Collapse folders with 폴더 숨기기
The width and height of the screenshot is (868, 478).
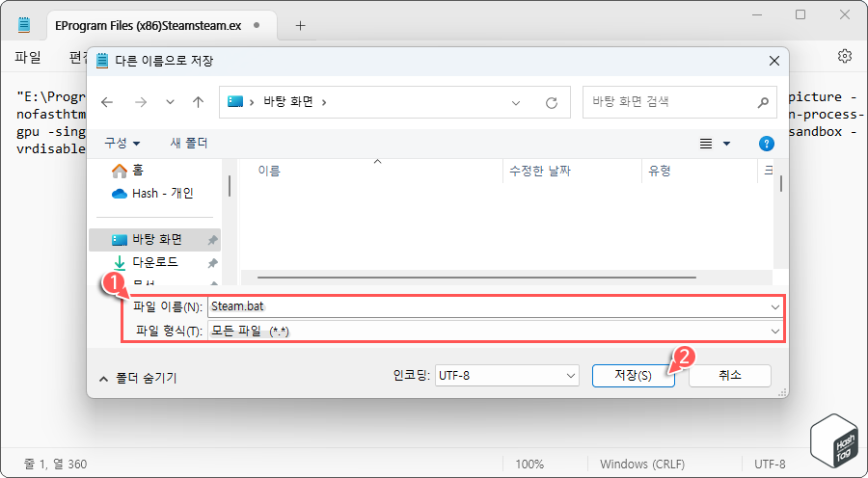click(138, 379)
